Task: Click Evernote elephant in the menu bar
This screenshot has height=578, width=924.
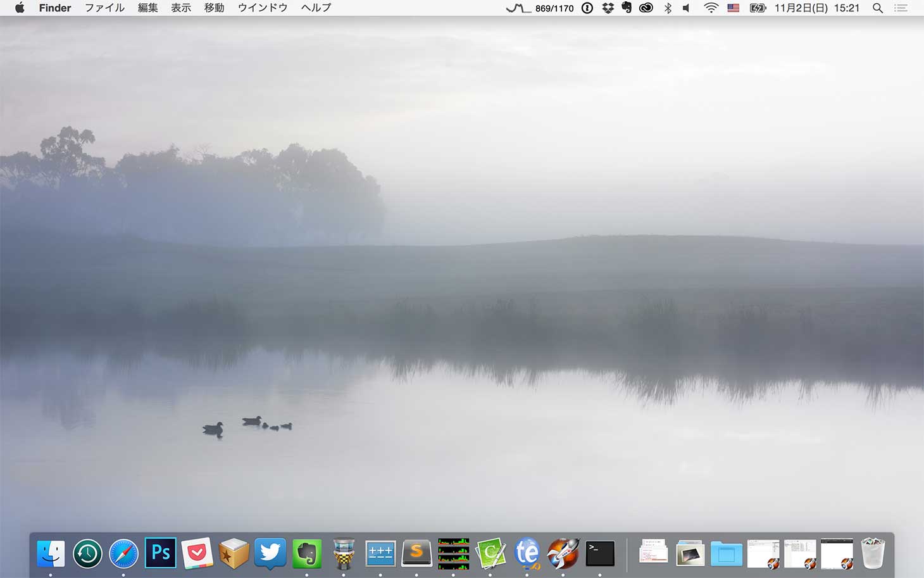Action: 627,8
